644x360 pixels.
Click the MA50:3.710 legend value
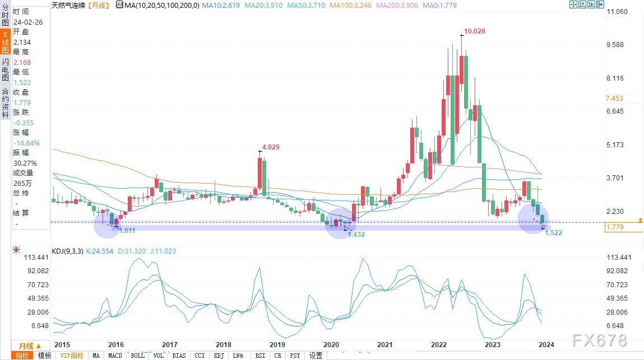click(306, 6)
